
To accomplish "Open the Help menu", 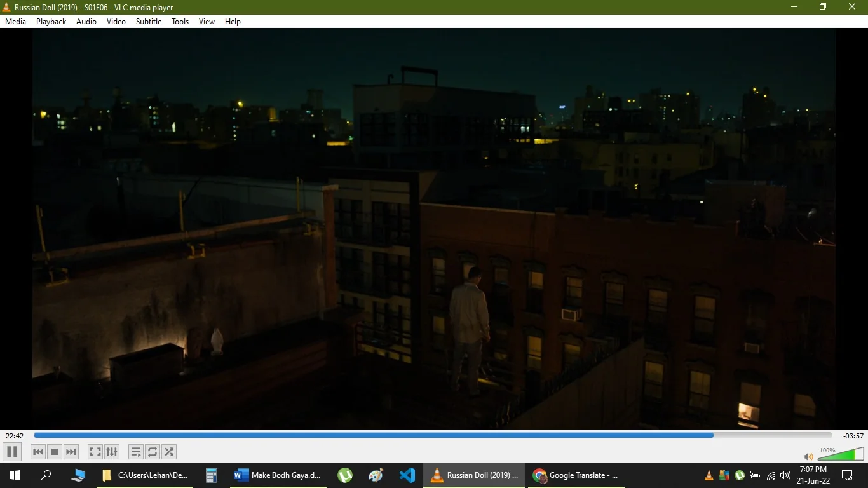I will point(233,22).
